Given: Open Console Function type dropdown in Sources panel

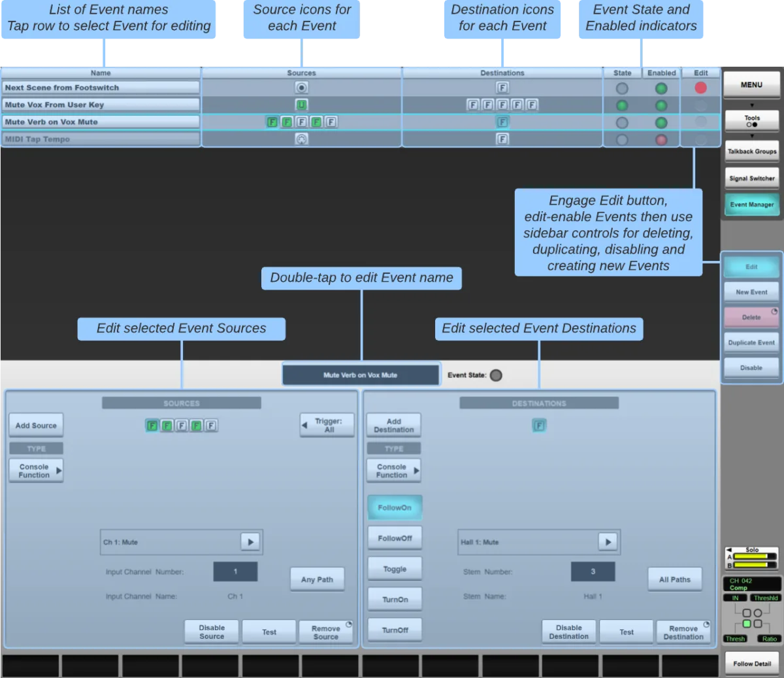Looking at the screenshot, I should coord(37,471).
